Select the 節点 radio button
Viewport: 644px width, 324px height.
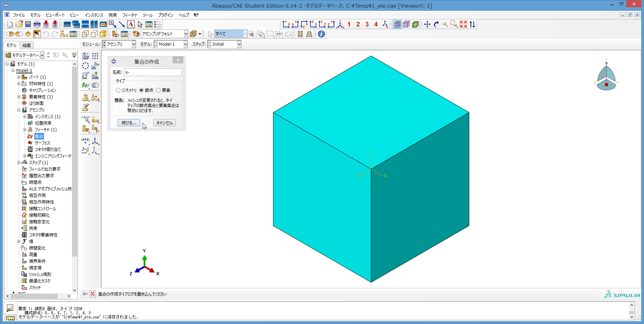[x=141, y=90]
